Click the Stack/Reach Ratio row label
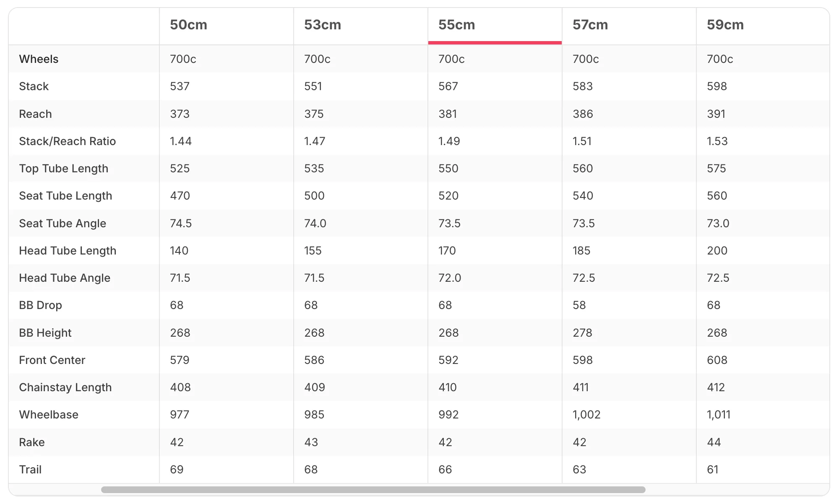The image size is (839, 504). pyautogui.click(x=67, y=141)
